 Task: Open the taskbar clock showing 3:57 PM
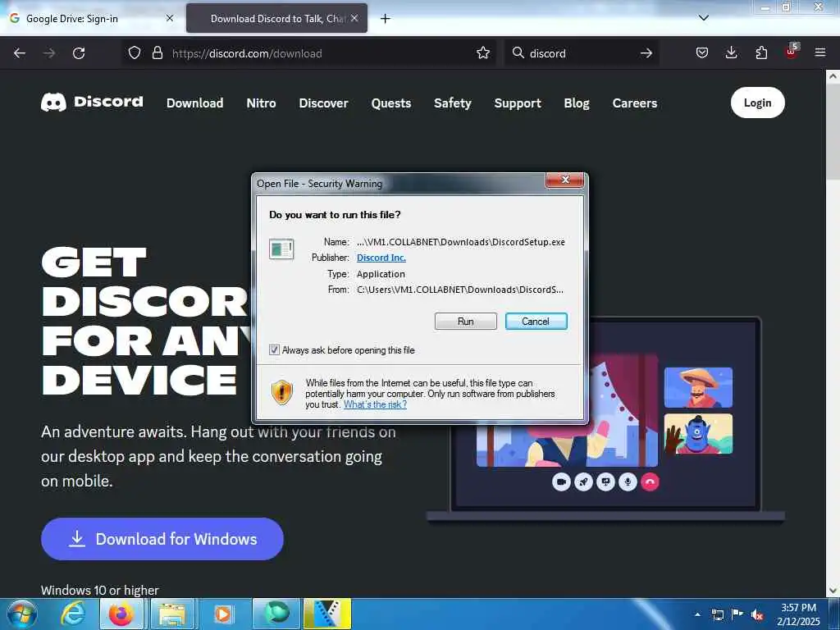(798, 614)
